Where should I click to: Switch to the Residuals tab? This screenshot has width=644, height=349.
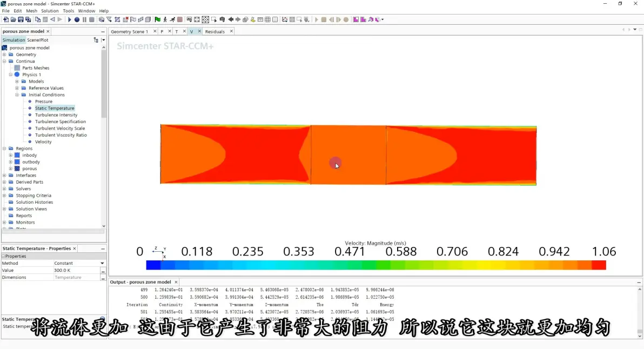pyautogui.click(x=215, y=32)
